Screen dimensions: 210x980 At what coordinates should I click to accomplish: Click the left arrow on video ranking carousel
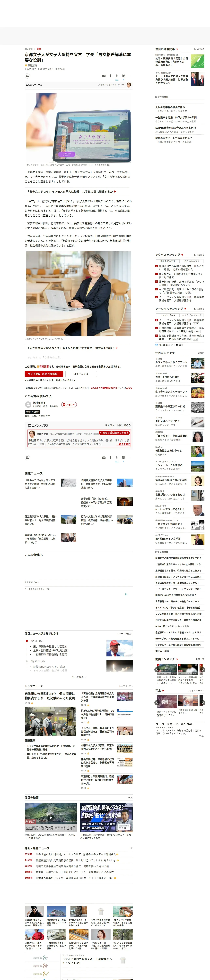tap(157, 670)
